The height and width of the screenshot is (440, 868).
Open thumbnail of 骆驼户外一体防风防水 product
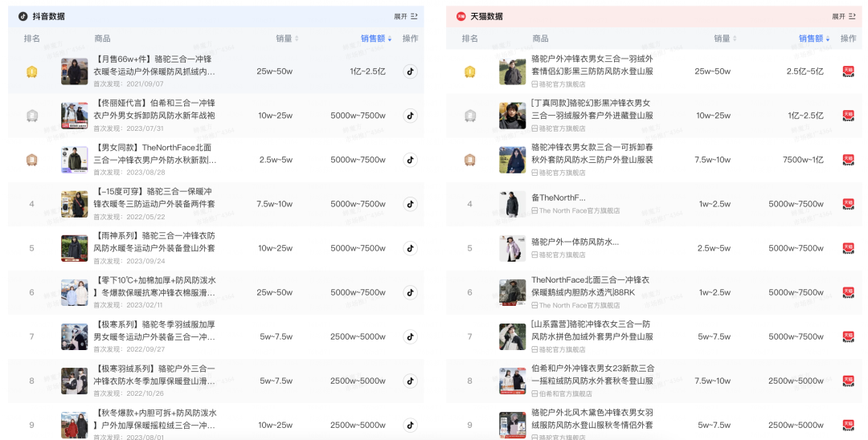[513, 248]
